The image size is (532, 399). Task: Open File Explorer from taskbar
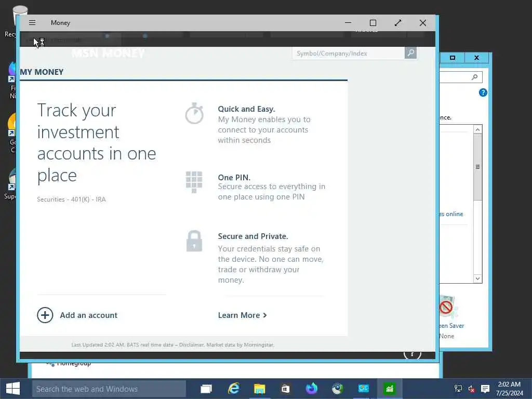pyautogui.click(x=260, y=389)
